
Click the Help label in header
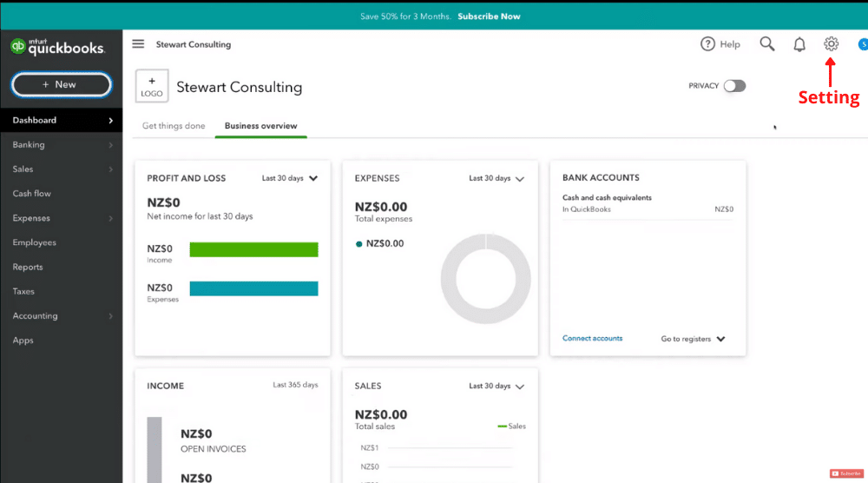pyautogui.click(x=730, y=44)
